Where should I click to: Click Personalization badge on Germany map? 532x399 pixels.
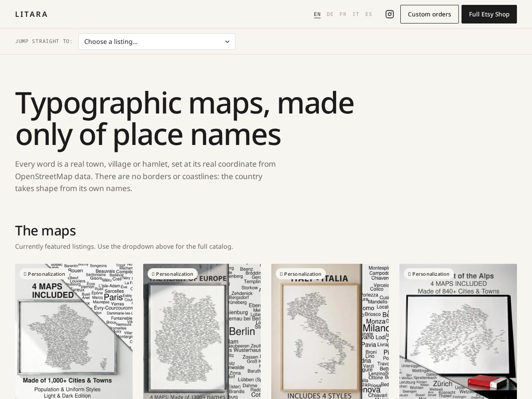click(173, 274)
